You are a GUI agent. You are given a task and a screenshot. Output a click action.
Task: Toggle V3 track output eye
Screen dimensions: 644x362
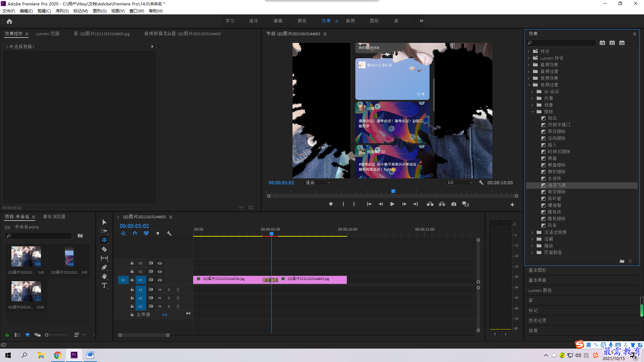(x=160, y=263)
